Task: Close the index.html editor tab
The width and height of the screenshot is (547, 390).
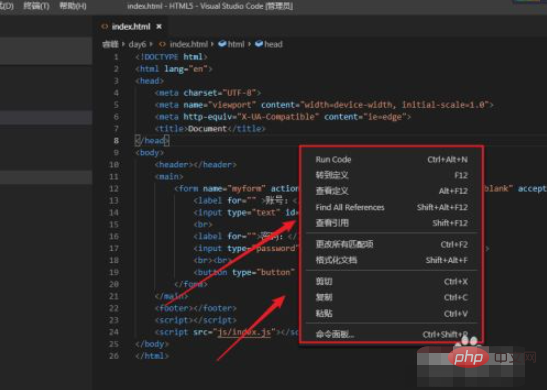Action: [159, 27]
